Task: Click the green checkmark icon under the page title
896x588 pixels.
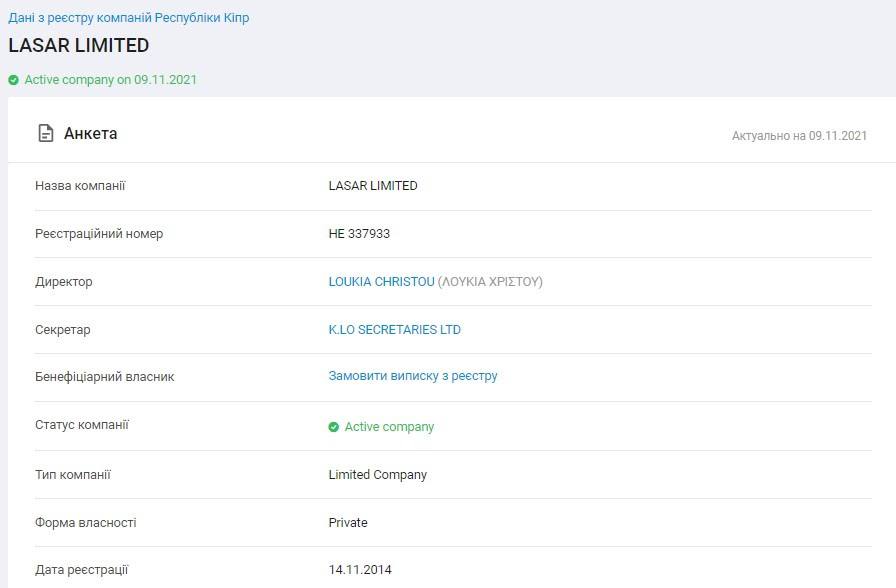Action: click(14, 80)
